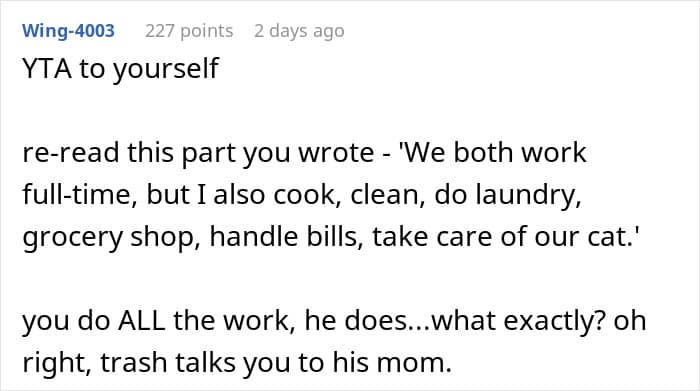Click the word 'cook' in the quoted text
700x391 pixels.
(304, 195)
